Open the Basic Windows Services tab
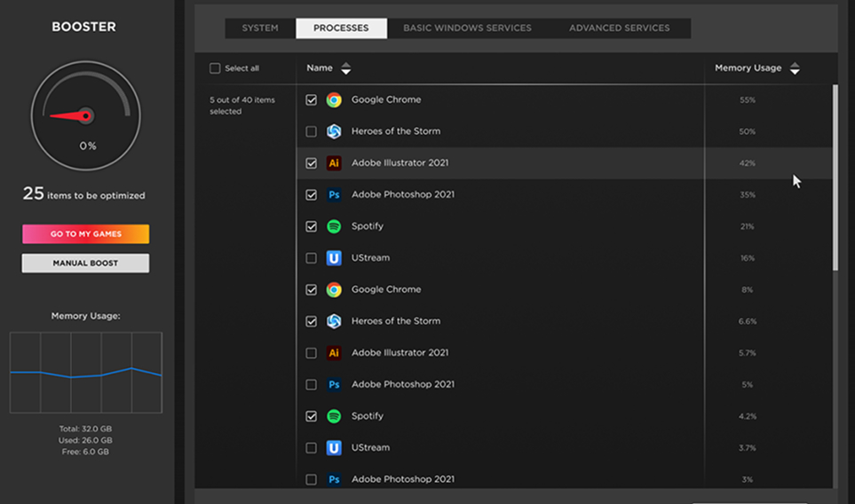The height and width of the screenshot is (504, 855). 467,28
